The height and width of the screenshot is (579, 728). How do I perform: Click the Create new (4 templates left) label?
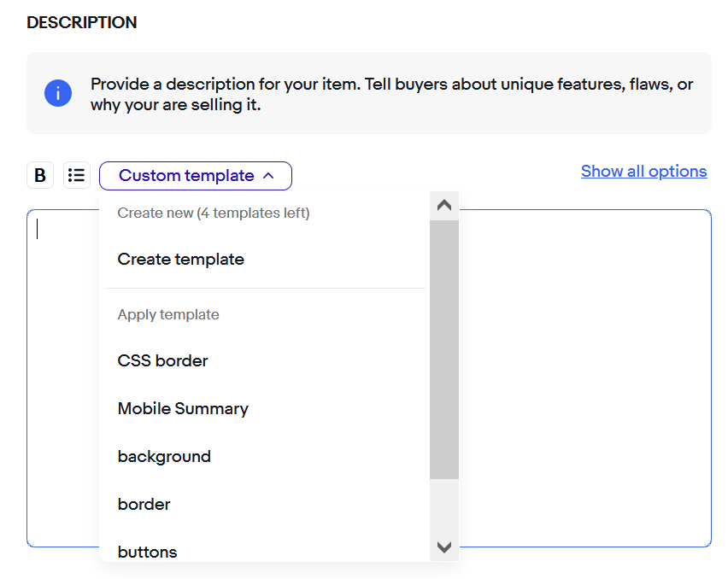coord(214,213)
